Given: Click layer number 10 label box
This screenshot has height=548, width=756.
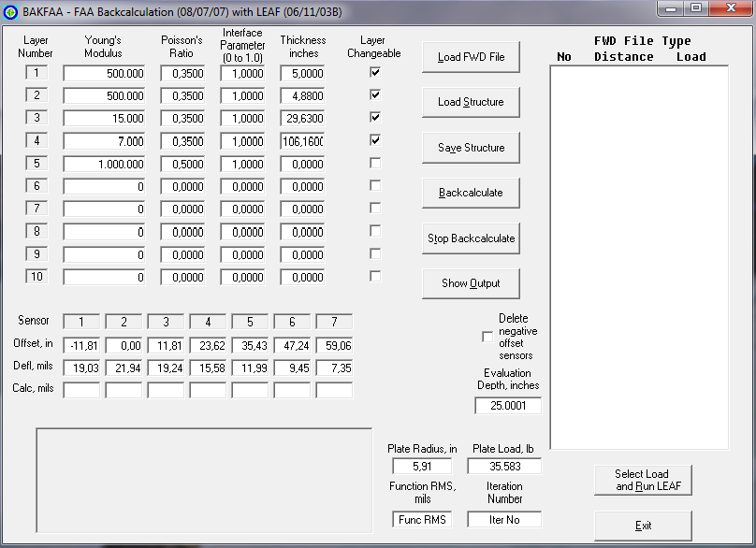Looking at the screenshot, I should pos(36,277).
